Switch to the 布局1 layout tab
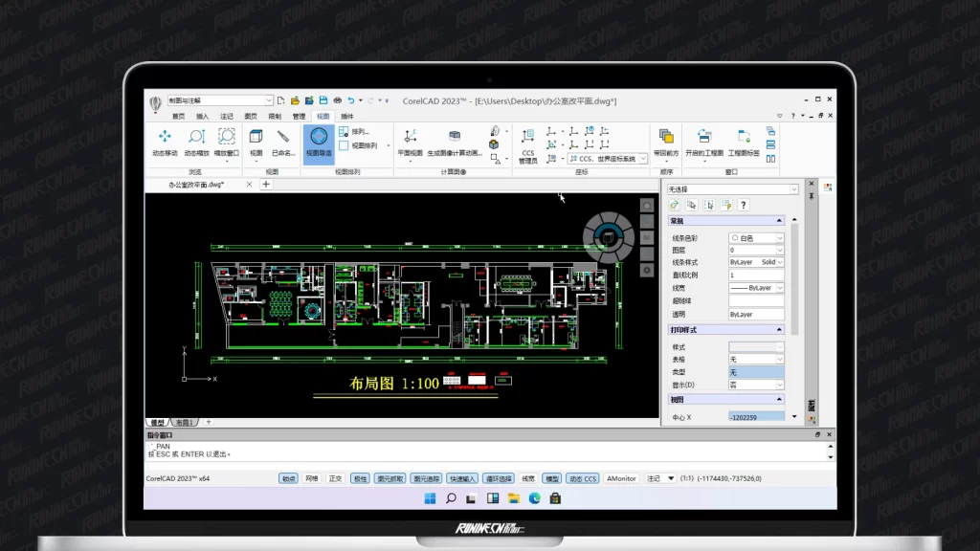The height and width of the screenshot is (551, 980). [184, 422]
